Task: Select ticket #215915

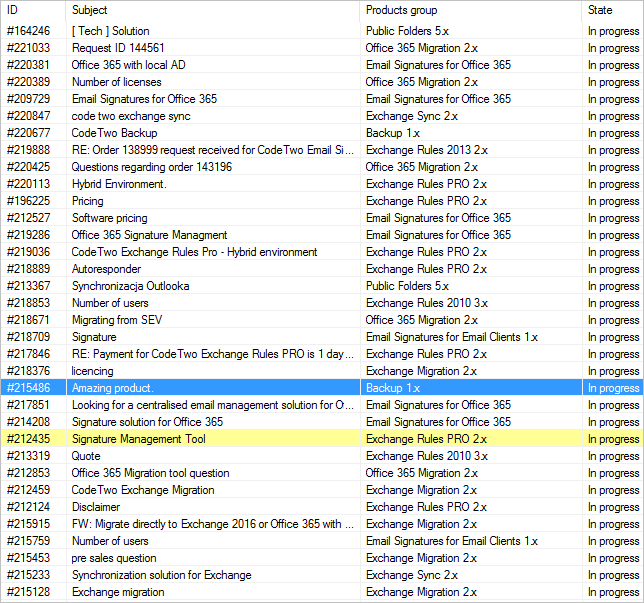Action: click(28, 524)
